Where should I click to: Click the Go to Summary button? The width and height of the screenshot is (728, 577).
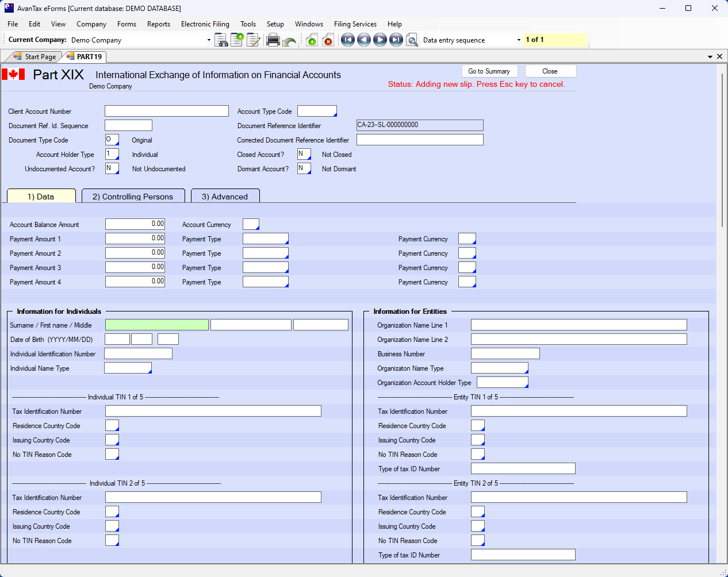pos(489,71)
